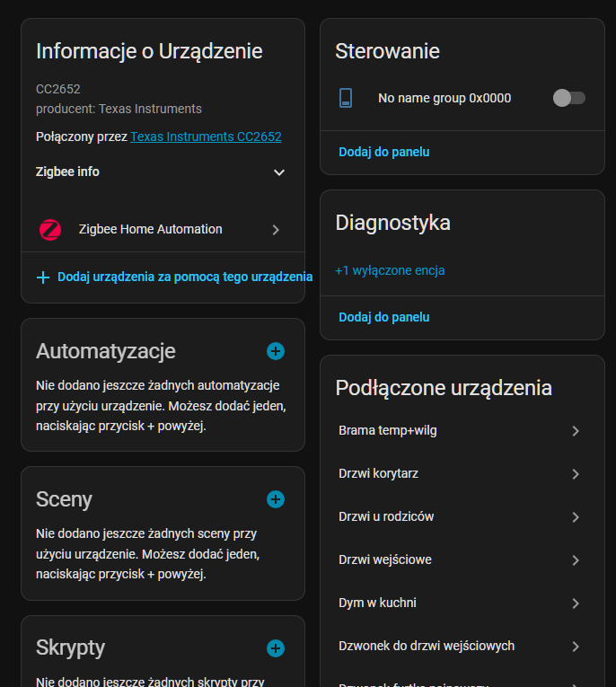Open the Drzwi korytarz device

coord(379,473)
